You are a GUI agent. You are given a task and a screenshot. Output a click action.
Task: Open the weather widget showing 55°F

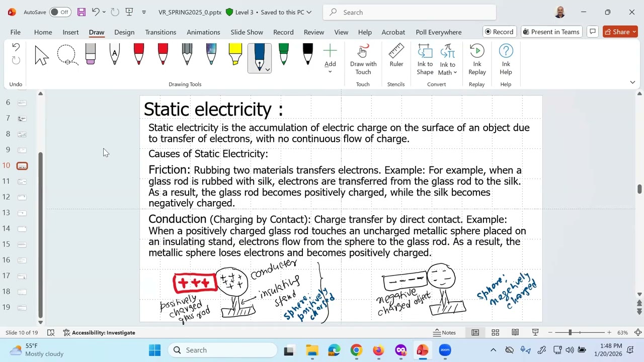(x=38, y=350)
